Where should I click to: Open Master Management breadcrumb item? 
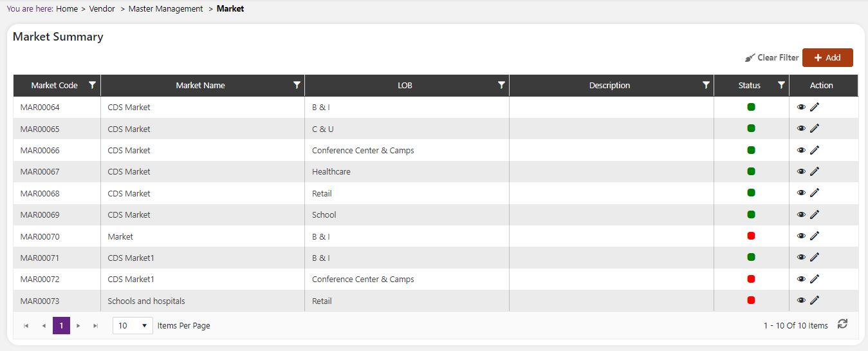point(165,9)
